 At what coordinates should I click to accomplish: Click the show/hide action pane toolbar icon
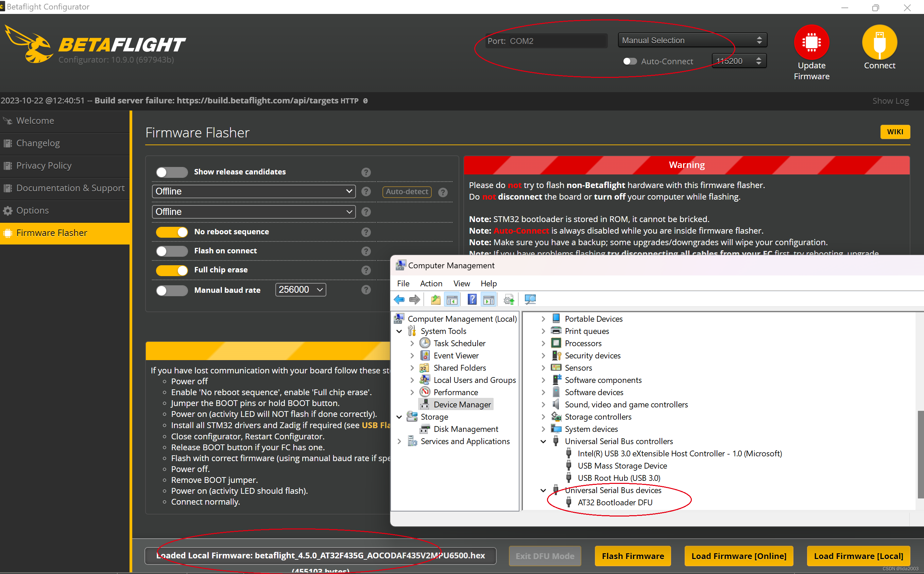pos(489,300)
